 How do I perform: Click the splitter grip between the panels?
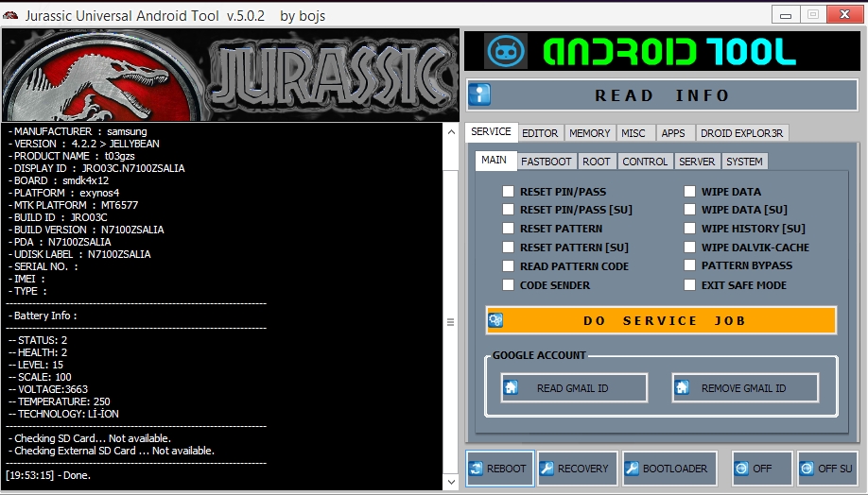(x=450, y=321)
